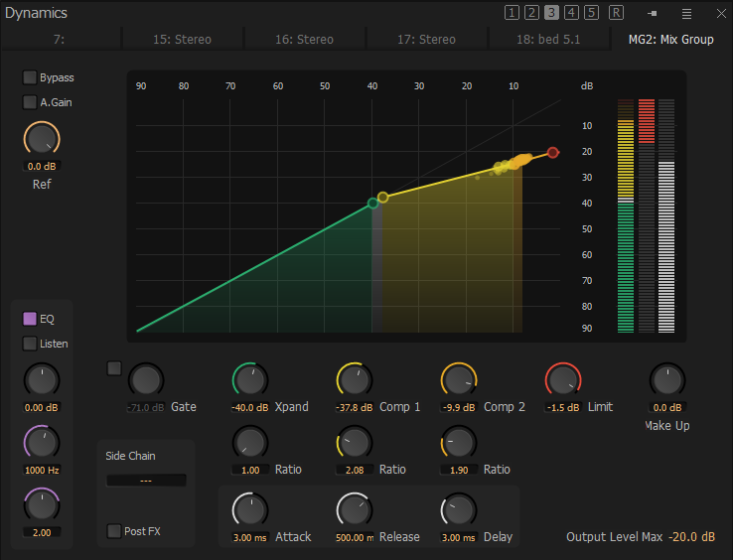Click the yellow Comp 1 threshold node
The height and width of the screenshot is (560, 733).
pyautogui.click(x=383, y=198)
